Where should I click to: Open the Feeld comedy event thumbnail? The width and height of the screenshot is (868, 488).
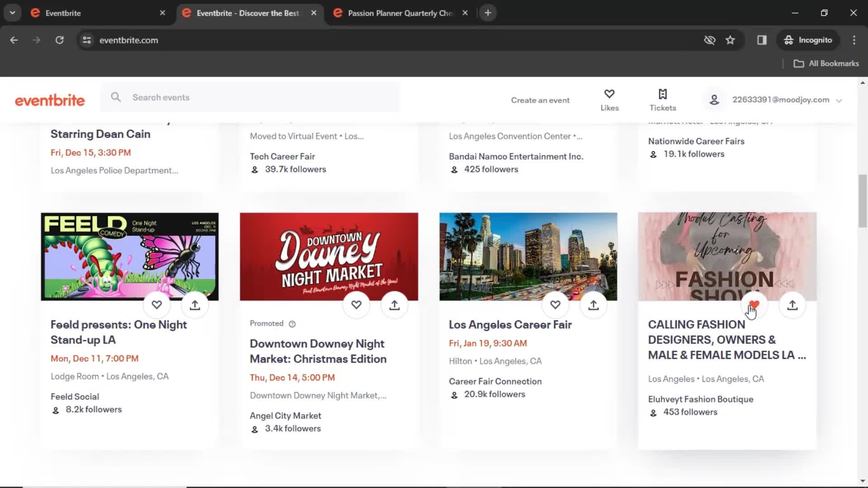coord(130,256)
